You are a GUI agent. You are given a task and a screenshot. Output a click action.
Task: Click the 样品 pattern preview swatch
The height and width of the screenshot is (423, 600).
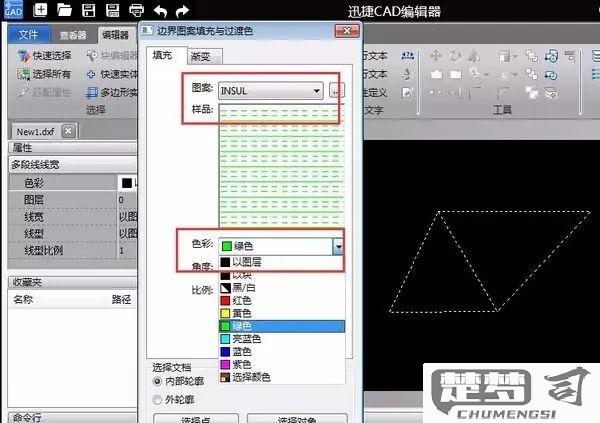pos(282,165)
